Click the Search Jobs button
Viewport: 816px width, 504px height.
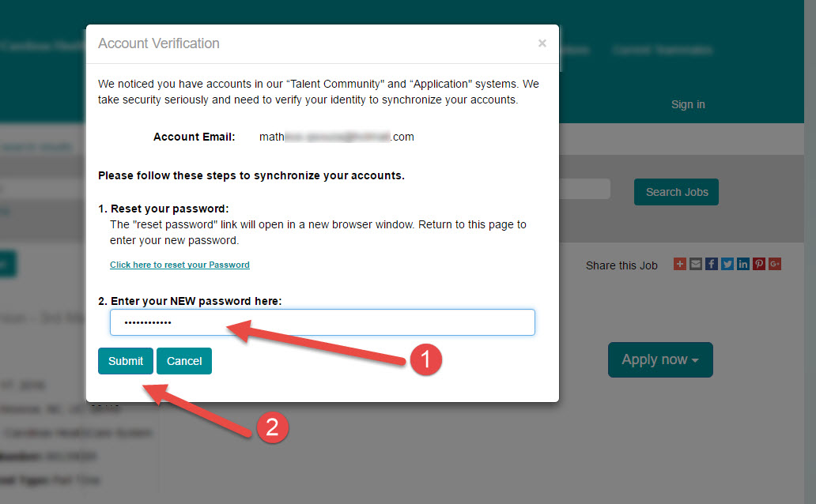tap(677, 192)
